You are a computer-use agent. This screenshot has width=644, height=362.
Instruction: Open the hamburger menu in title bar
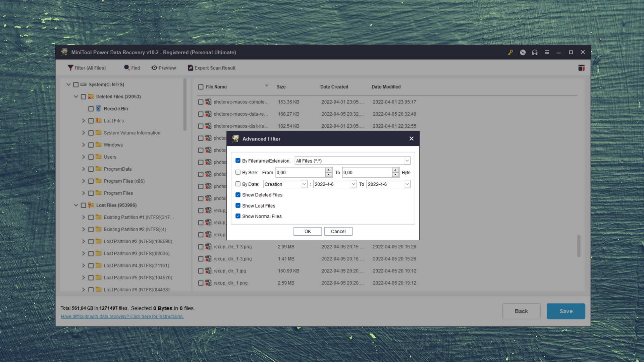547,52
